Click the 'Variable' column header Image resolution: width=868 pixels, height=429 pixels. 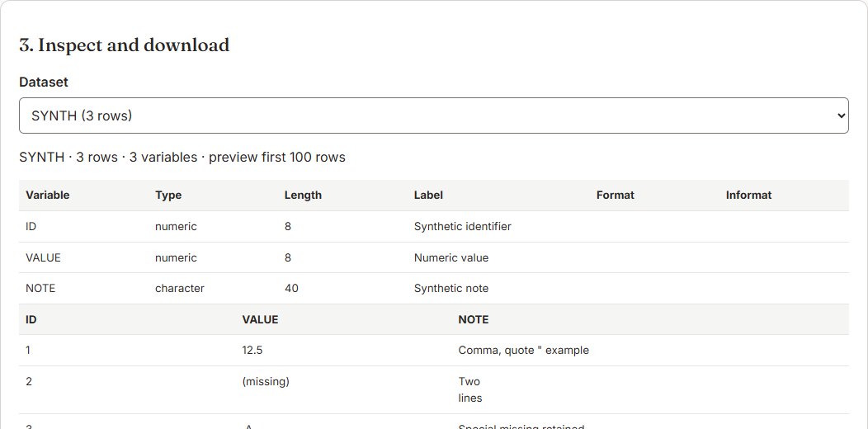tap(48, 195)
